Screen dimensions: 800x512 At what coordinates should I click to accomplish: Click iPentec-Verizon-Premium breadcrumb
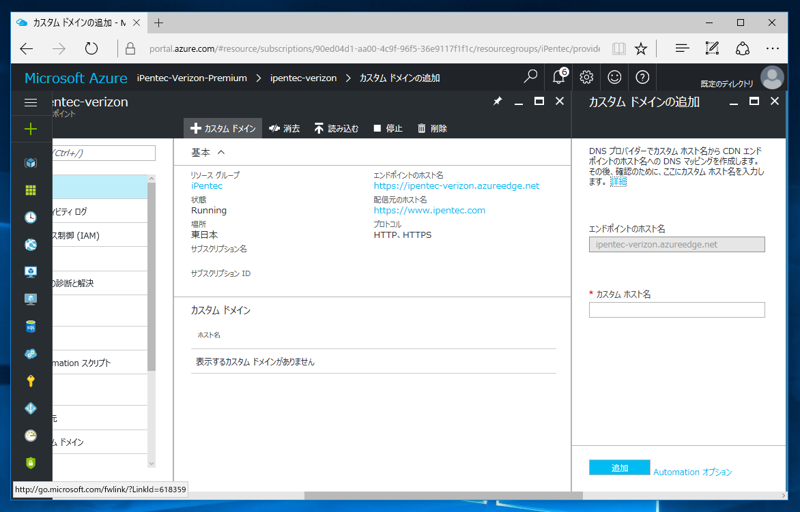click(x=192, y=78)
